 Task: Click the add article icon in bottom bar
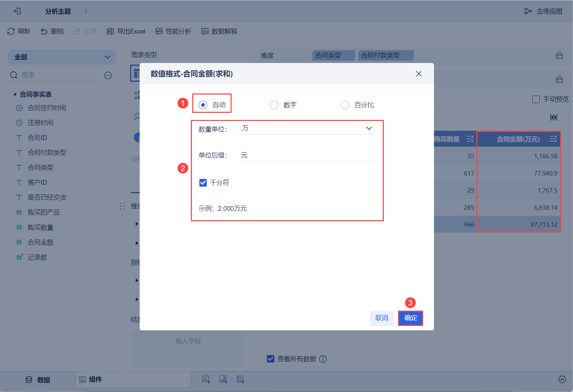[240, 379]
